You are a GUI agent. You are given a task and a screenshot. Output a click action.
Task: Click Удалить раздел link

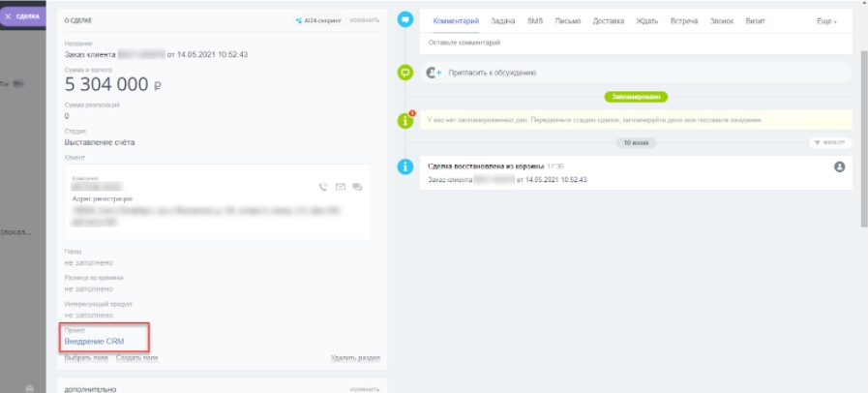[x=355, y=358]
